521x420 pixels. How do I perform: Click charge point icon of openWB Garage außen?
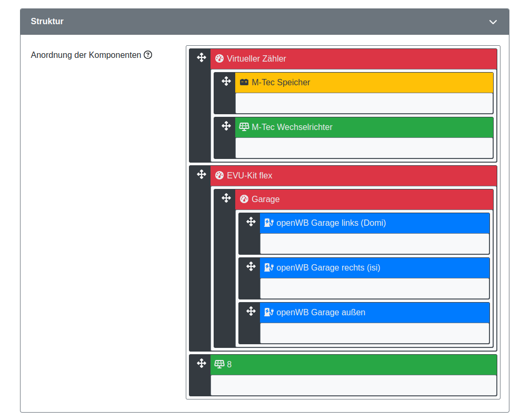click(269, 312)
